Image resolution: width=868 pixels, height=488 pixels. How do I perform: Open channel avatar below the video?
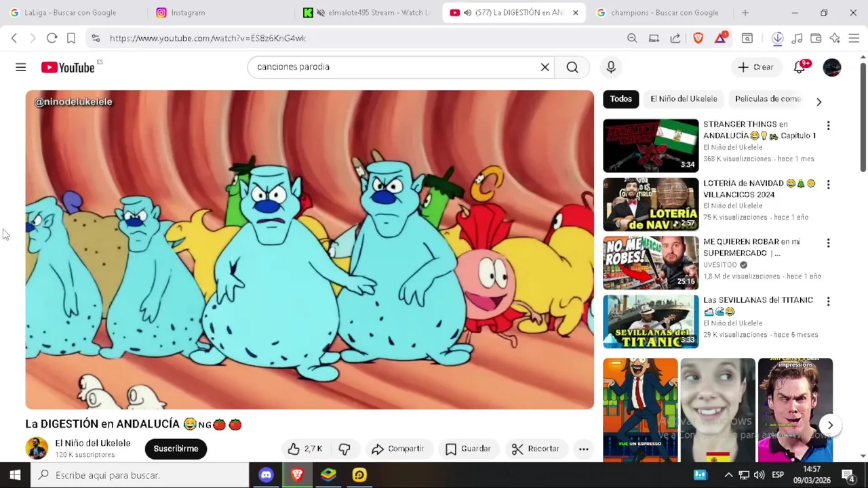pyautogui.click(x=37, y=449)
